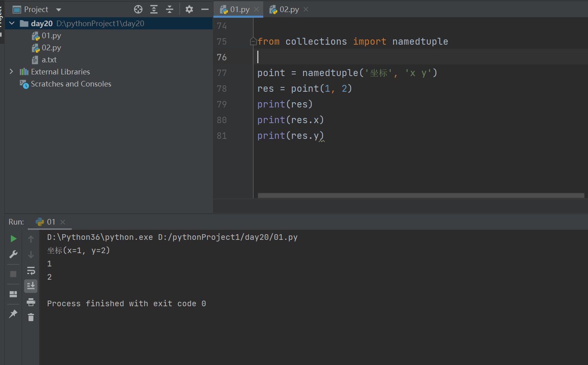Image resolution: width=588 pixels, height=365 pixels.
Task: Click the restore layout icon in Run panel
Action: click(x=13, y=294)
